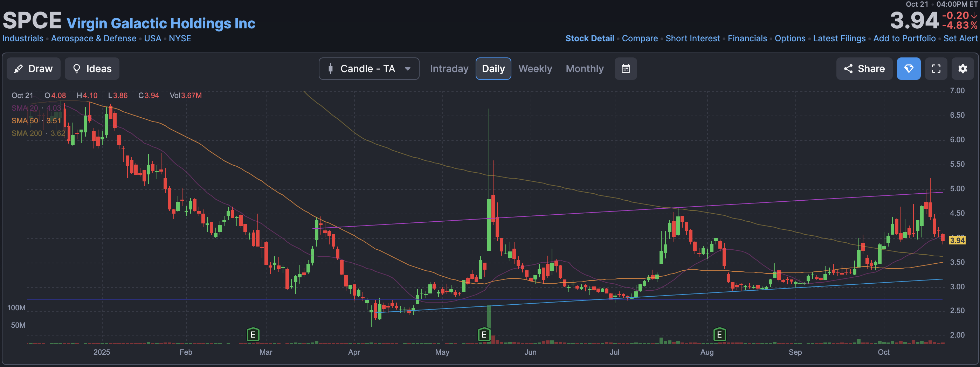Image resolution: width=980 pixels, height=367 pixels.
Task: Click the 50M volume axis label
Action: [18, 325]
